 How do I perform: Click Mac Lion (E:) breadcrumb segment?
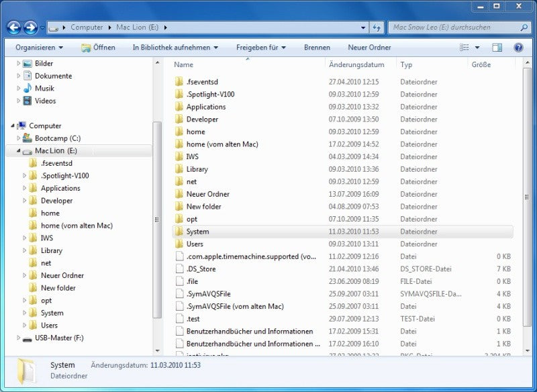pos(138,28)
